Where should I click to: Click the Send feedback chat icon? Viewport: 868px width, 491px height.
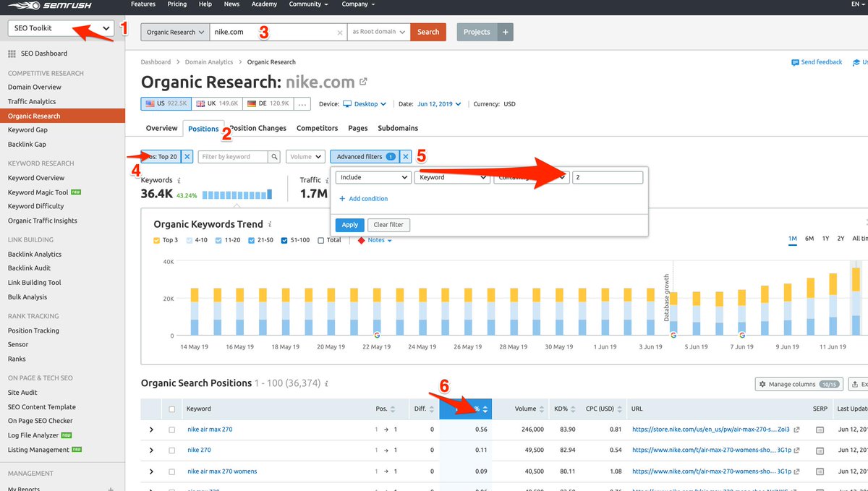pos(795,62)
